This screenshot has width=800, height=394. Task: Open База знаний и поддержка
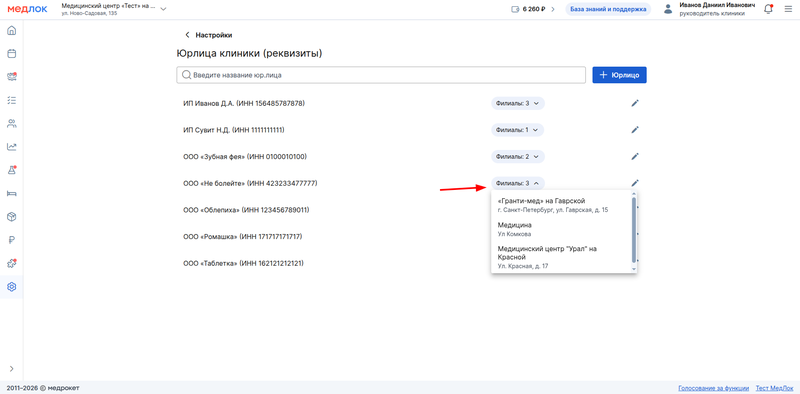(x=608, y=9)
